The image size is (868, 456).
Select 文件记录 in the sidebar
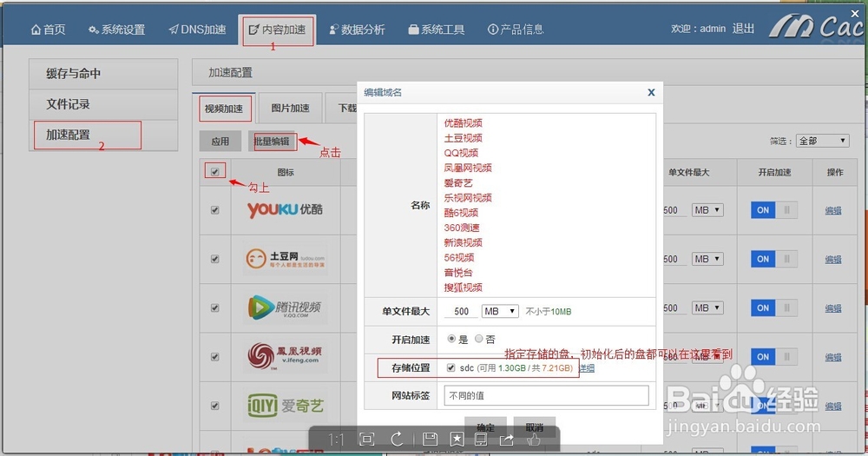coord(103,104)
